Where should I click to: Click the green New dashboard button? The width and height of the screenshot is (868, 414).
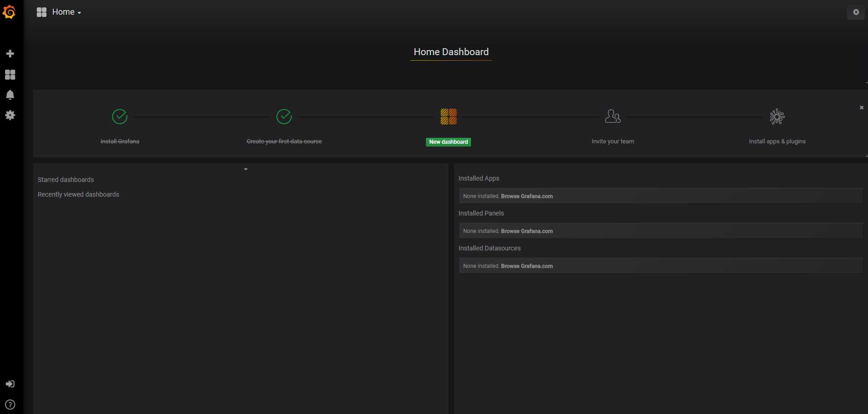(448, 142)
